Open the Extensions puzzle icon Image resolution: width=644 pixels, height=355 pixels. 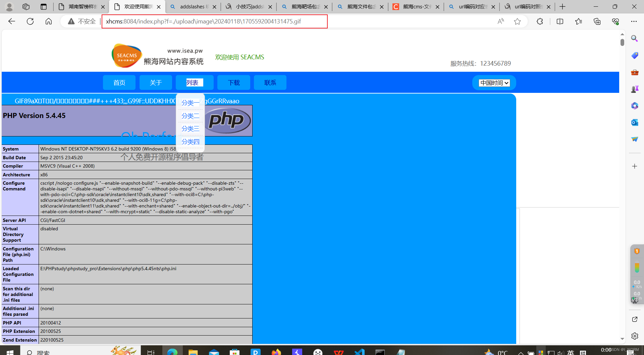point(540,21)
